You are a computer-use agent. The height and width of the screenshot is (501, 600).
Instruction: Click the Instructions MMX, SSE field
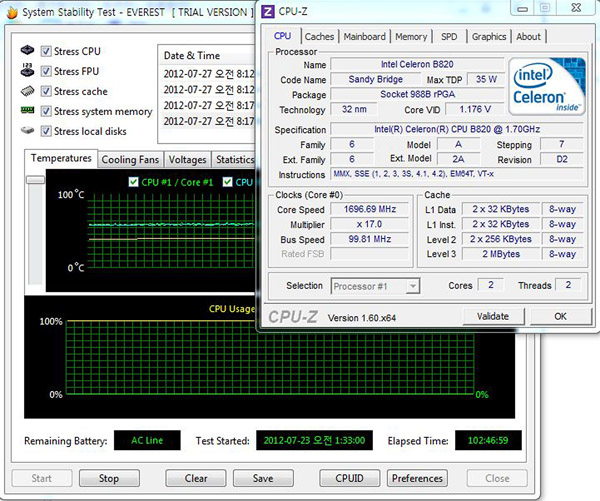(x=457, y=174)
